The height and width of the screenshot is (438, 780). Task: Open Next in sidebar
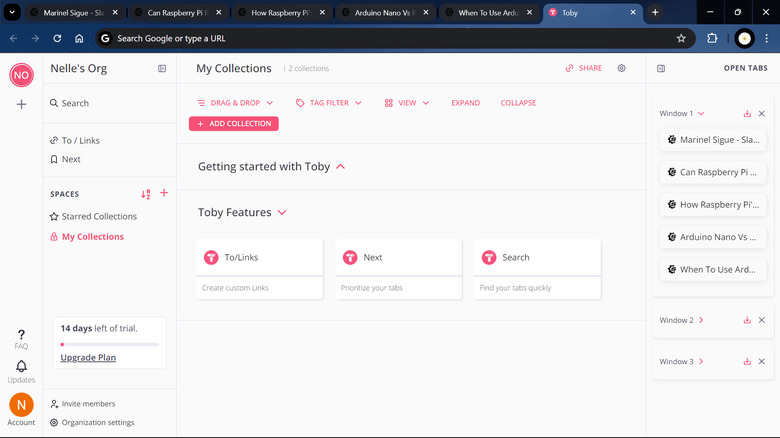coord(65,159)
